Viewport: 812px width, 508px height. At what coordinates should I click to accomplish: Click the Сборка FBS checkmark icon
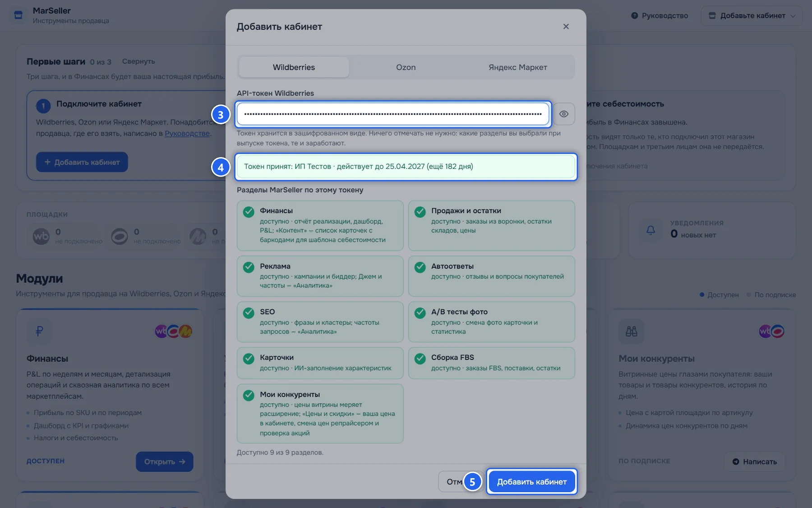coord(420,359)
